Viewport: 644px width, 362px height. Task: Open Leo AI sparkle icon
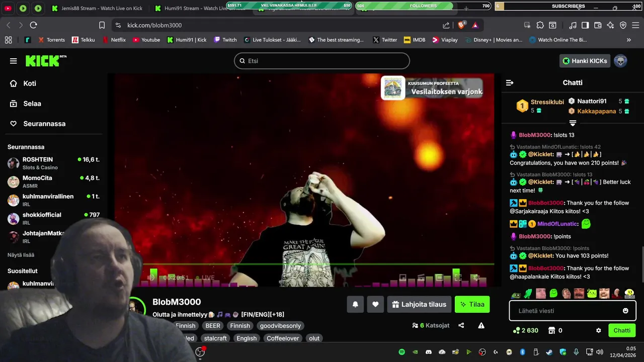(x=610, y=25)
